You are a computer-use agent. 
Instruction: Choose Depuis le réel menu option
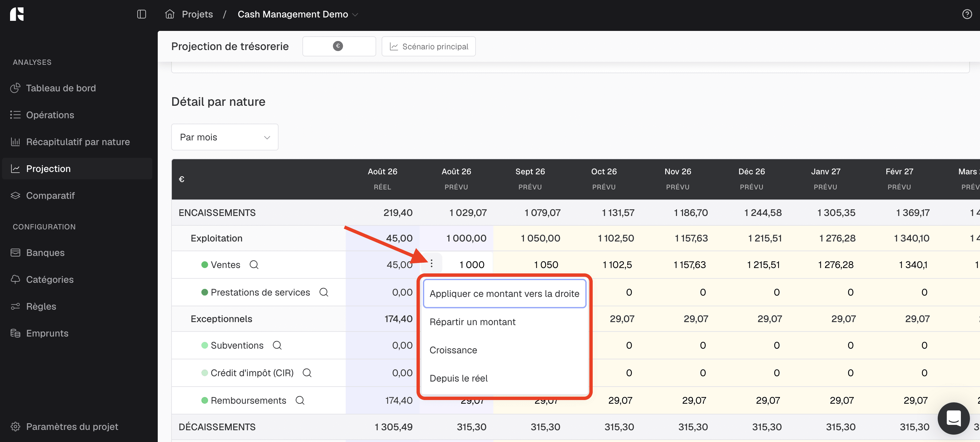(504, 378)
